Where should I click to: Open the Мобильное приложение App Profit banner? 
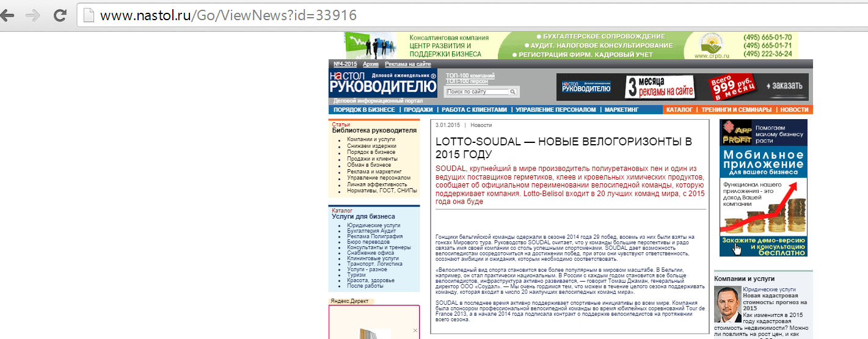point(764,188)
